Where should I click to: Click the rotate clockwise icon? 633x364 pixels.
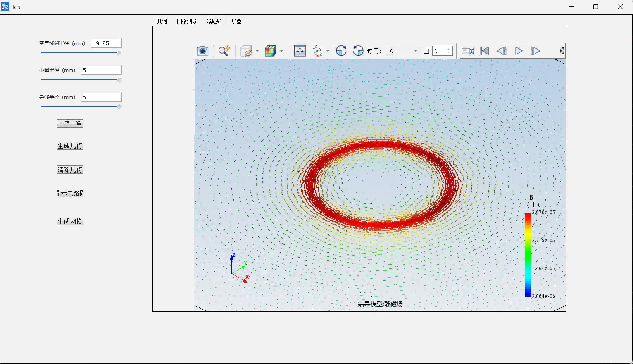[341, 51]
